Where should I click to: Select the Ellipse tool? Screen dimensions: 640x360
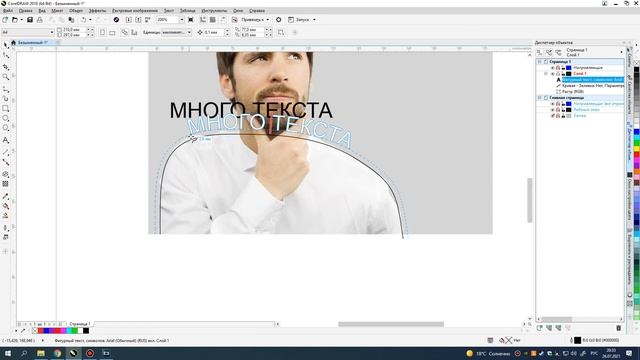[x=5, y=118]
